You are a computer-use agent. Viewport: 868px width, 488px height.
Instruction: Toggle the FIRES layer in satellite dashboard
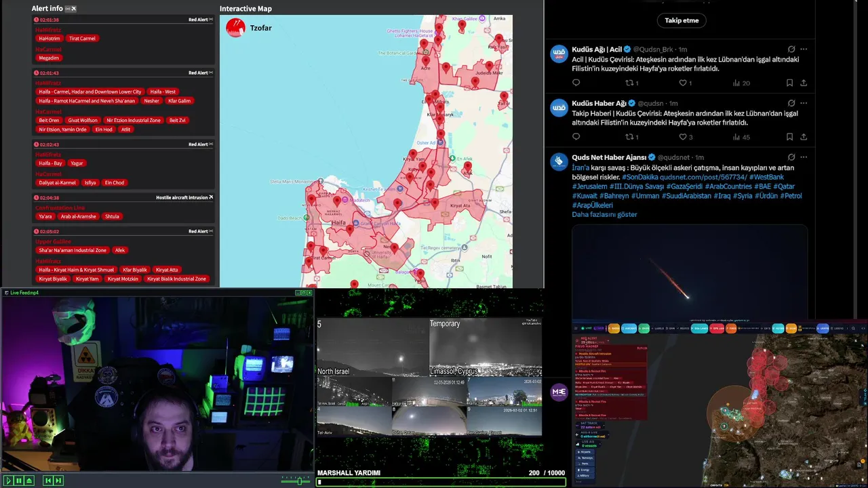731,329
